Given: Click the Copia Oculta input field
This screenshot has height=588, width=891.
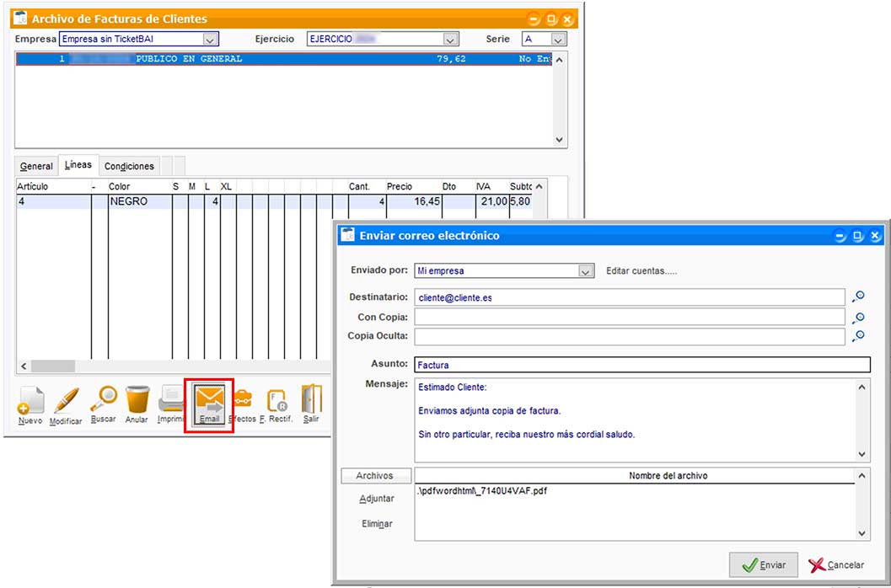Looking at the screenshot, I should pyautogui.click(x=630, y=336).
